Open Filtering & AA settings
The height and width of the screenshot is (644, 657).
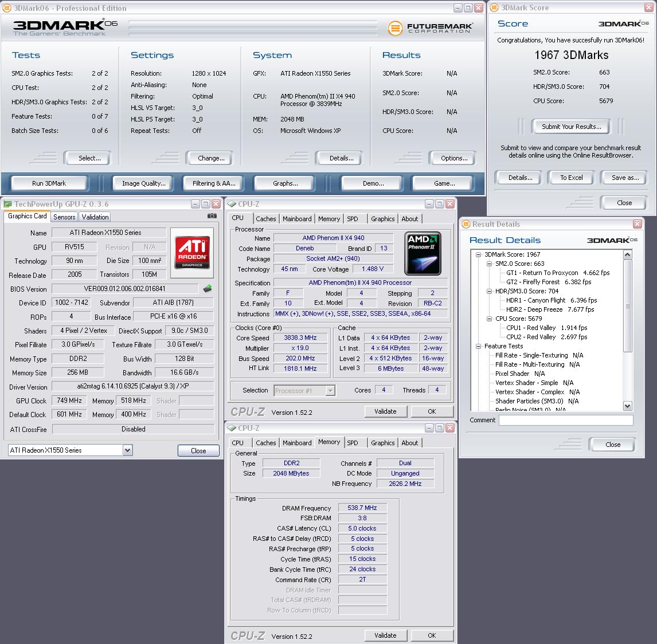click(214, 183)
